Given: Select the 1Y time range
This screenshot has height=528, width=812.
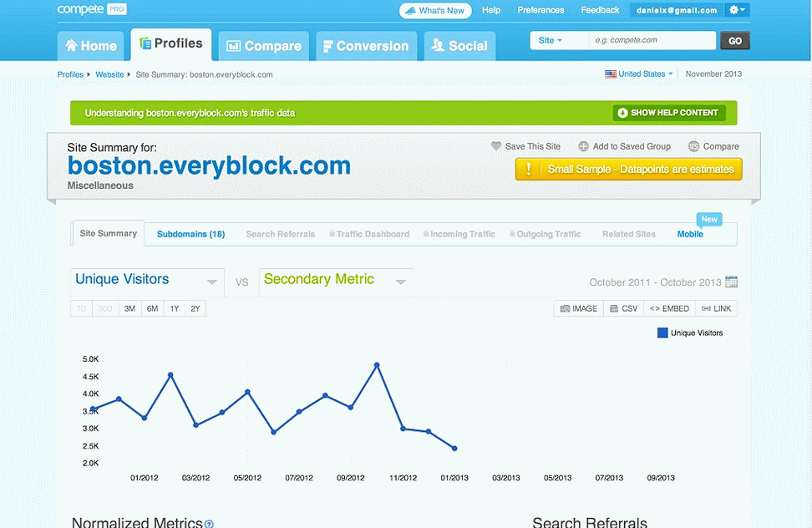Looking at the screenshot, I should coord(175,308).
